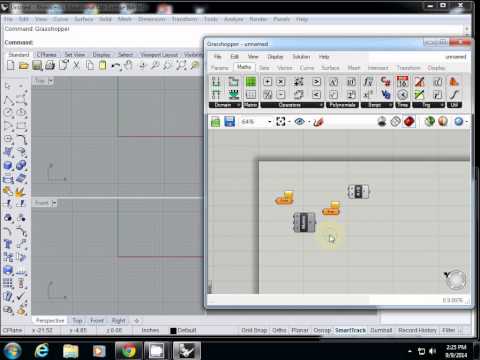480x360 pixels.
Task: Open the Grasshopper zoom percentage dropdown
Action: coord(270,122)
